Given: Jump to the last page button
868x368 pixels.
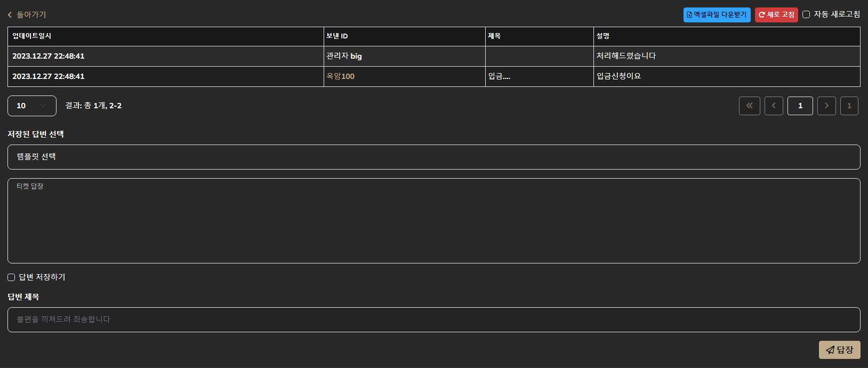Looking at the screenshot, I should tap(849, 106).
